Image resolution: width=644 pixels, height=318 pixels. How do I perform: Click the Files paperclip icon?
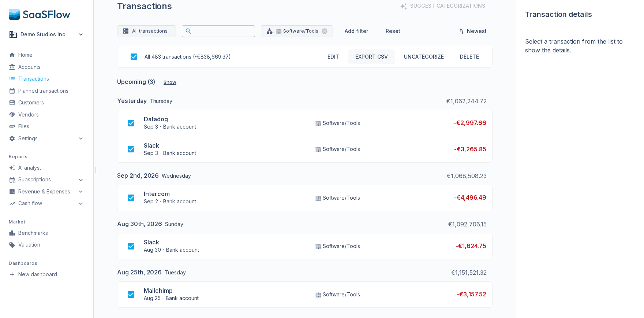12,126
